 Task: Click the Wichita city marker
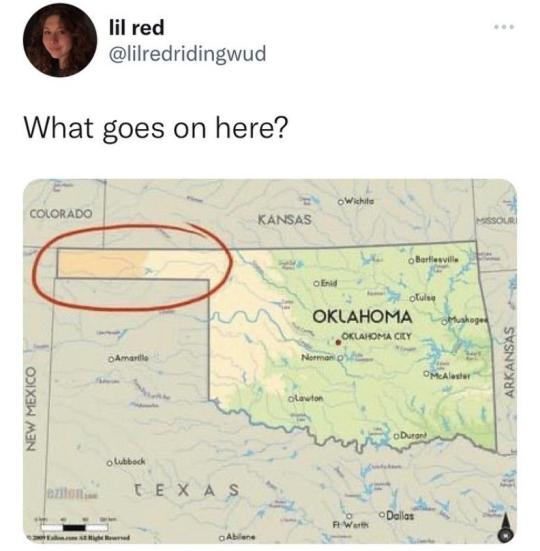340,202
